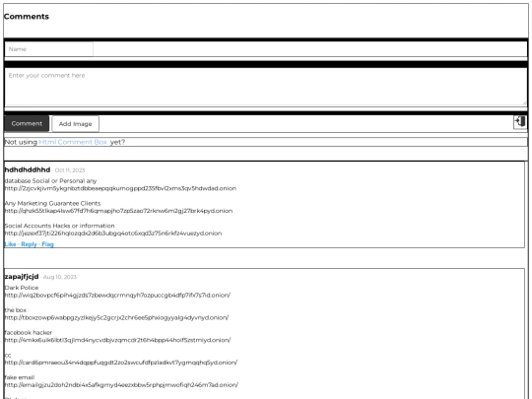Click the Comments heading

27,17
